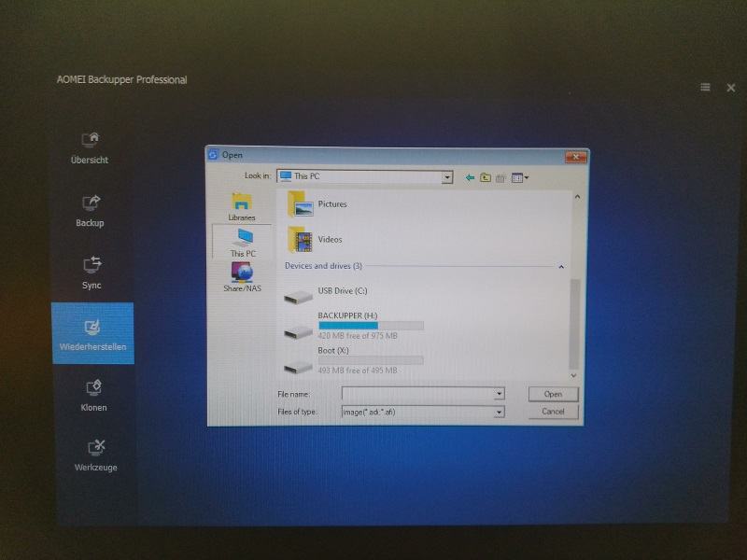Click Boot (X:) drive usage bar
This screenshot has height=560, width=747.
click(371, 360)
